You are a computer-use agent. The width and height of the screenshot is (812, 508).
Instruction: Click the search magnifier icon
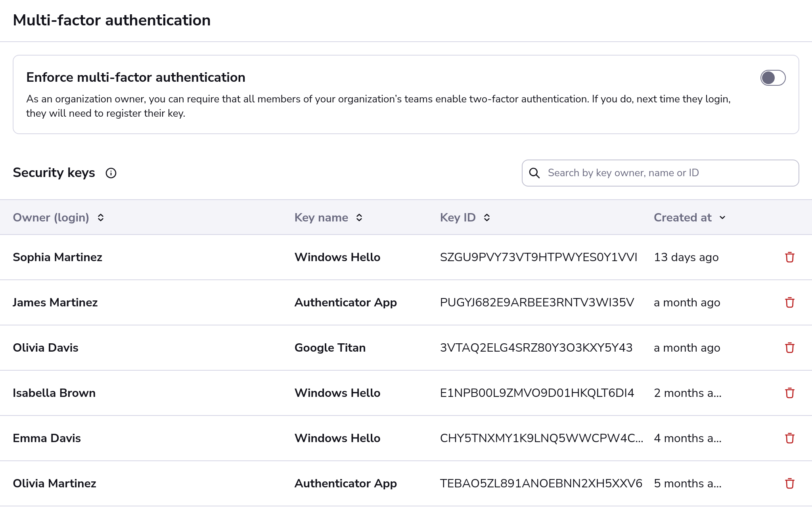pyautogui.click(x=535, y=173)
